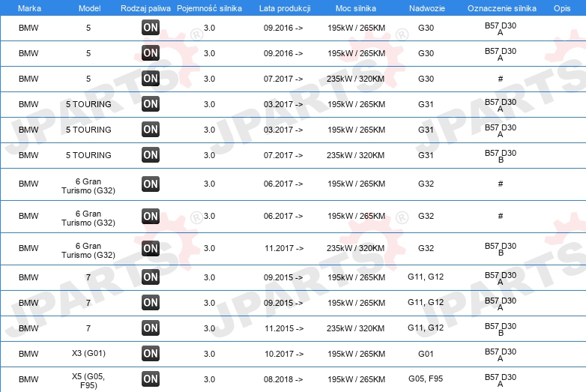Click the # engine code in the G30 row
This screenshot has height=392, width=586.
[501, 79]
